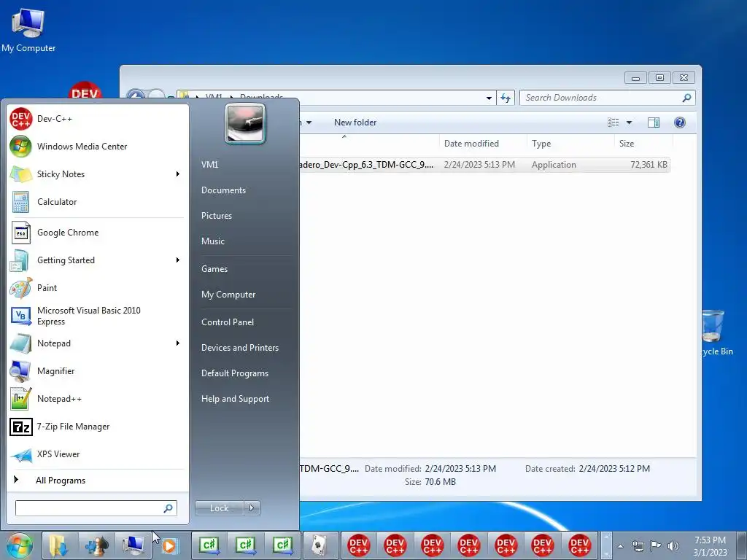
Task: Open Games from Start menu
Action: coord(214,268)
